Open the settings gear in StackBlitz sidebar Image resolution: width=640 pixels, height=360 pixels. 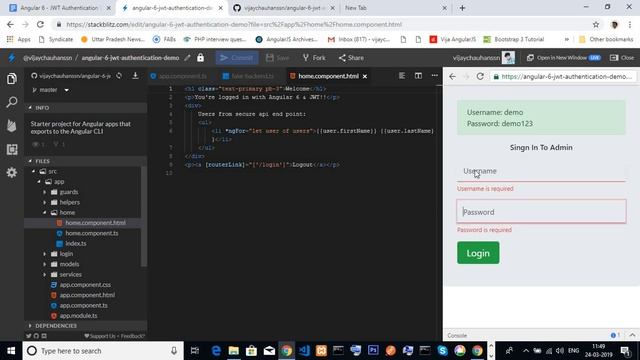coord(12,173)
